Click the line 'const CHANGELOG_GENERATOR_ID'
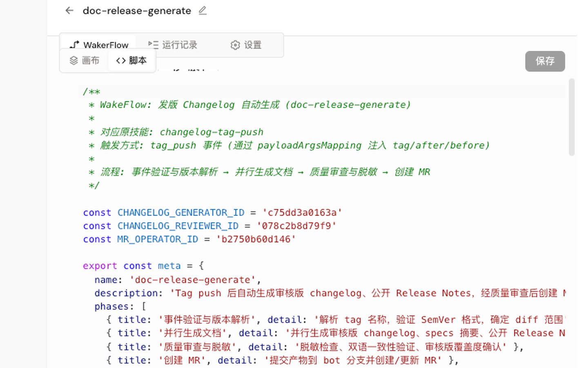 (212, 213)
